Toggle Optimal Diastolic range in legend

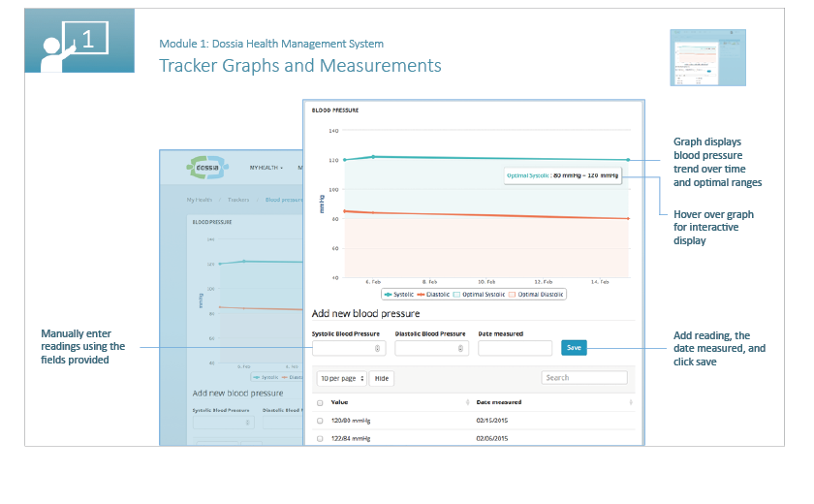(536, 295)
